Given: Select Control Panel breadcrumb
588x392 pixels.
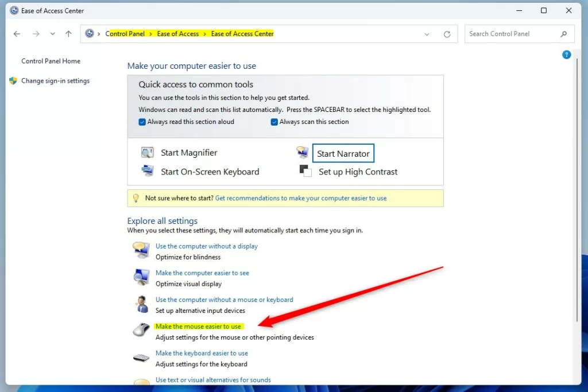Looking at the screenshot, I should 125,34.
